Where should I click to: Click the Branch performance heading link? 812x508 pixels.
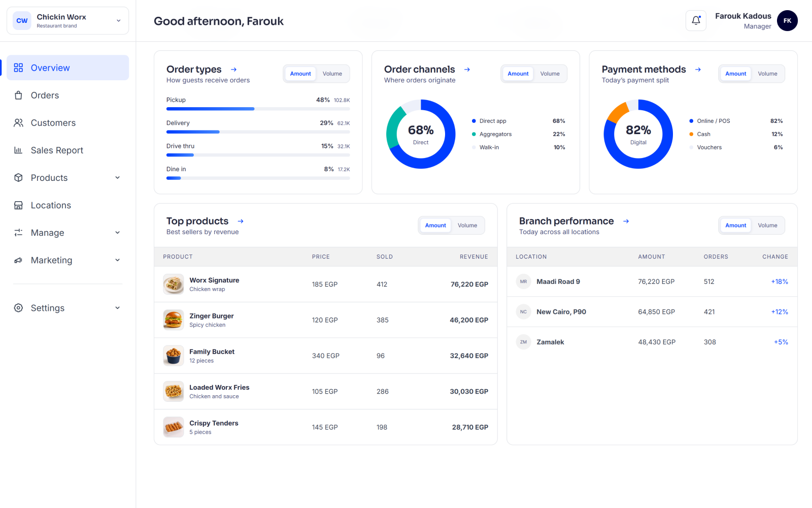(566, 221)
